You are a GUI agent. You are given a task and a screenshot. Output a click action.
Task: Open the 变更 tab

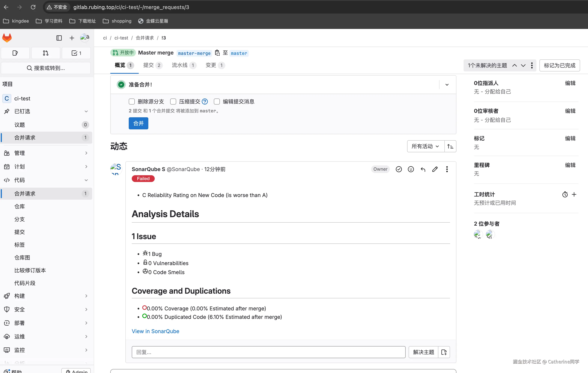(211, 65)
